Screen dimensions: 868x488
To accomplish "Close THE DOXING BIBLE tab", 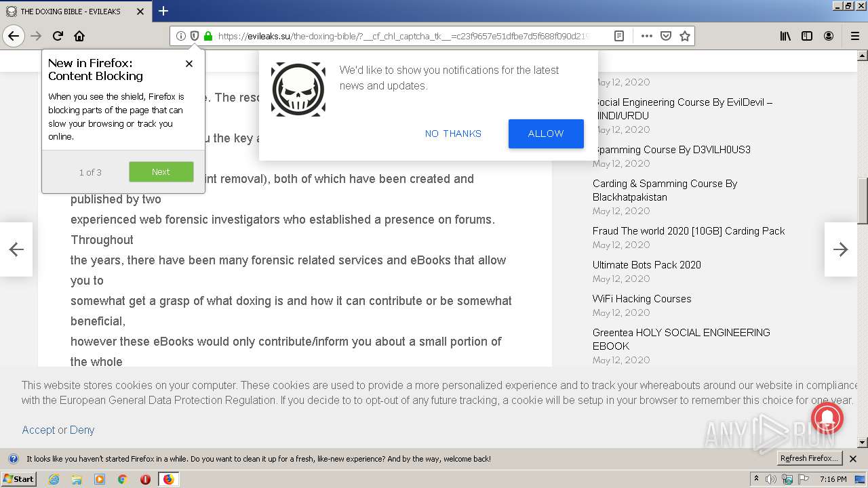I will point(140,12).
